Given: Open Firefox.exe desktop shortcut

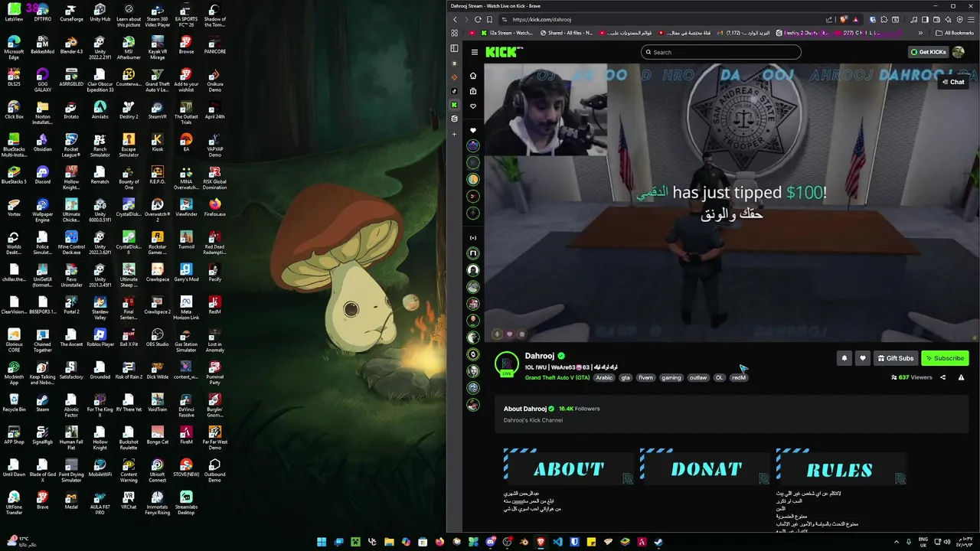Looking at the screenshot, I should point(214,207).
